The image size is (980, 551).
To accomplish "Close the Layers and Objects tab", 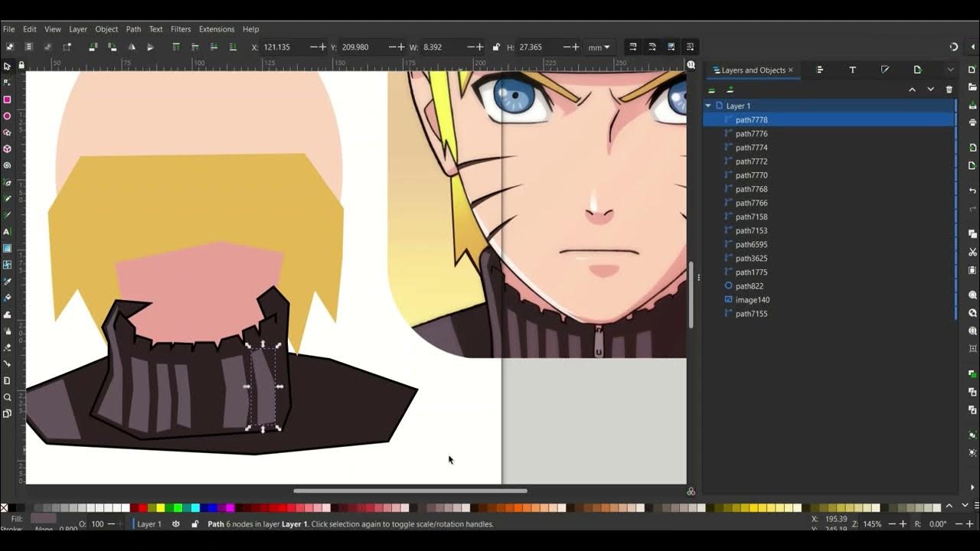I will [790, 70].
